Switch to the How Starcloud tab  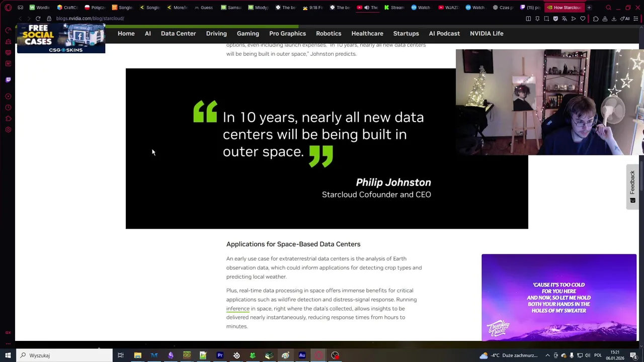coord(564,8)
